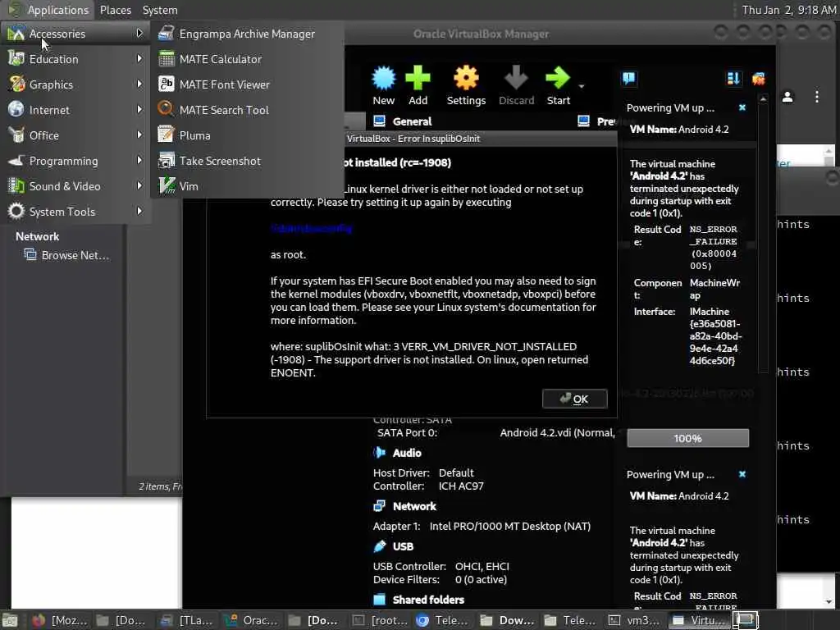Viewport: 840px width, 630px height.
Task: Click the delete finished notifications icon
Action: pos(759,79)
